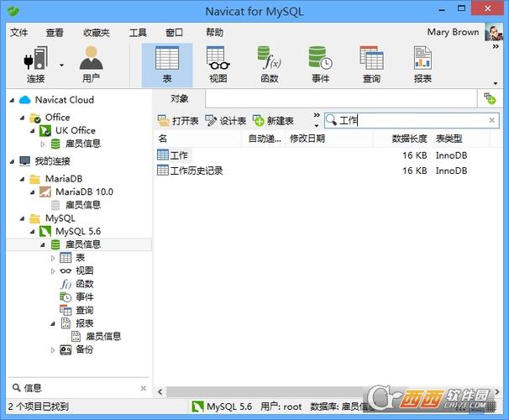
Task: Expand the 表 node in tree
Action: 53,258
